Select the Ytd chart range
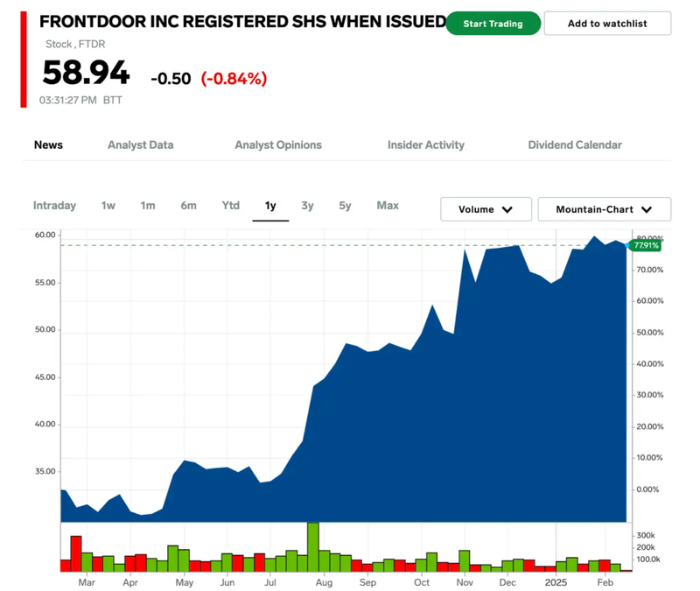700x591 pixels. click(230, 206)
